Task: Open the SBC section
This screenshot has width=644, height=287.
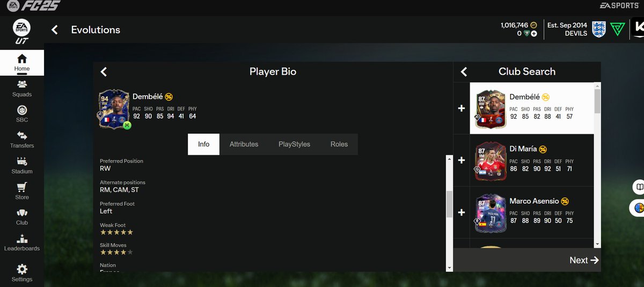Action: pyautogui.click(x=22, y=114)
